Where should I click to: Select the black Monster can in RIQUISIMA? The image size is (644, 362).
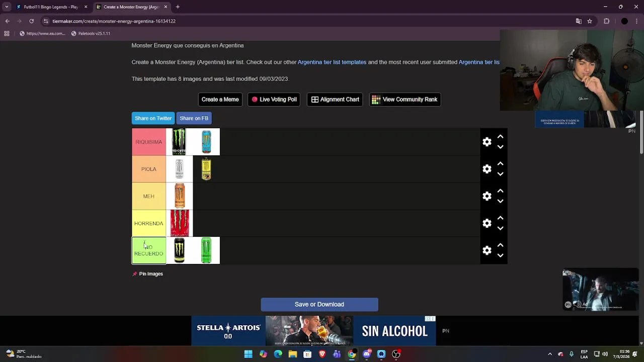coord(179,142)
